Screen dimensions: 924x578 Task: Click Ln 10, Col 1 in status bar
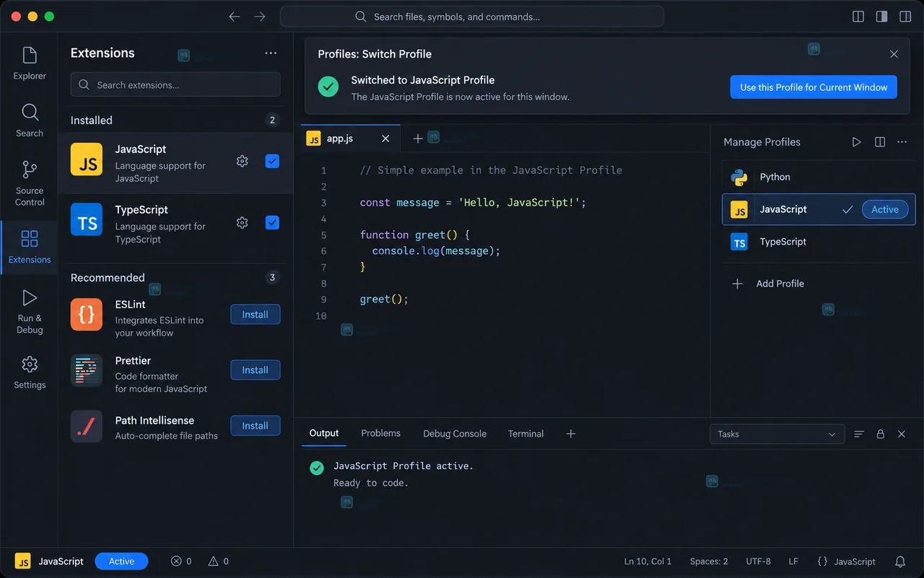click(x=648, y=561)
